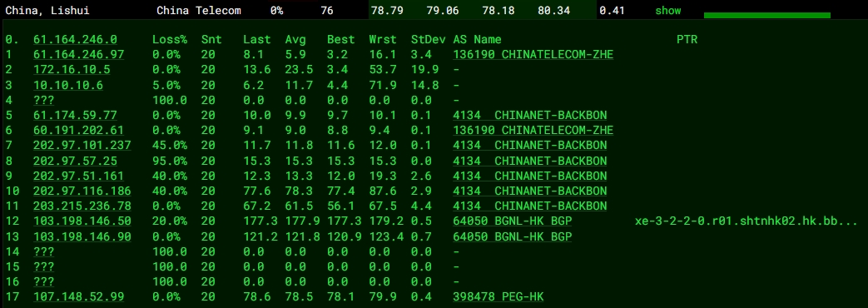This screenshot has width=868, height=308.
Task: Click the green latency progress bar
Action: [767, 15]
